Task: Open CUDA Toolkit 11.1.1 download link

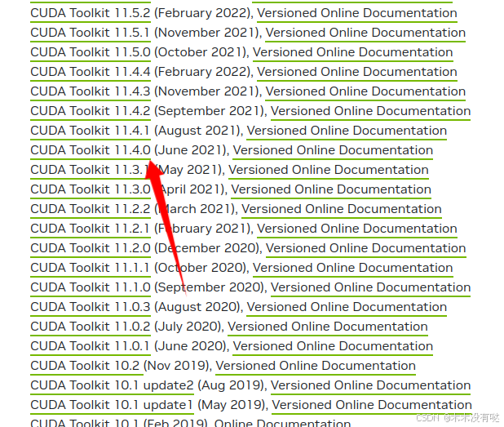Action: [x=91, y=269]
